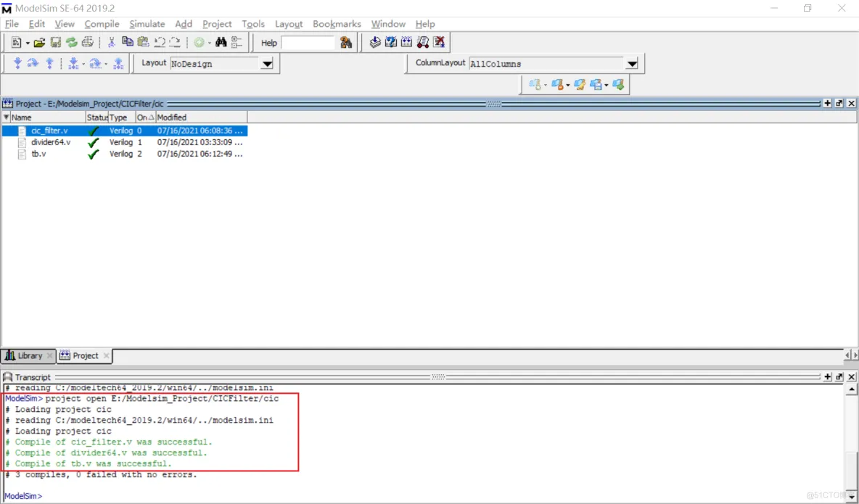Click the green Reload arrows icon
Image resolution: width=859 pixels, height=504 pixels.
click(71, 42)
